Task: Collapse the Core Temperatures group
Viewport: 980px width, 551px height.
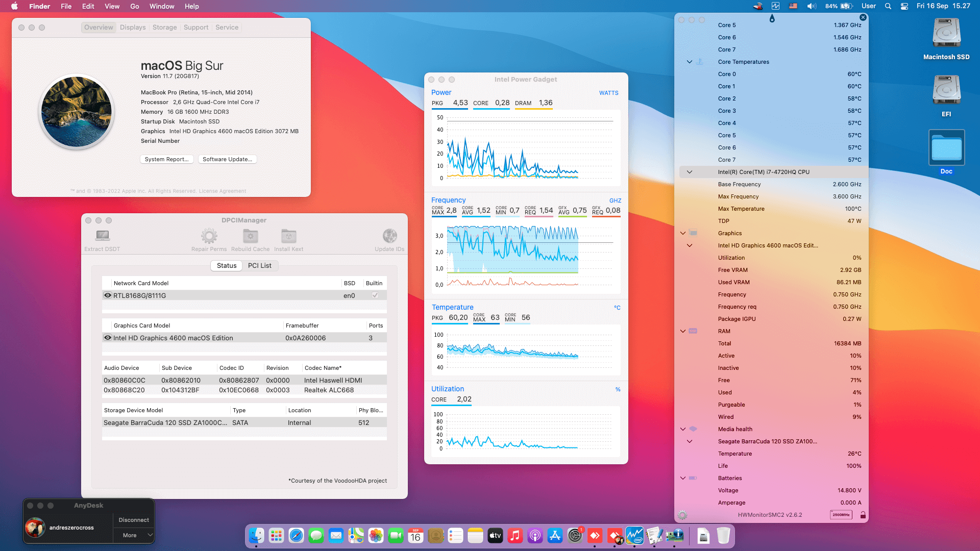Action: (690, 62)
